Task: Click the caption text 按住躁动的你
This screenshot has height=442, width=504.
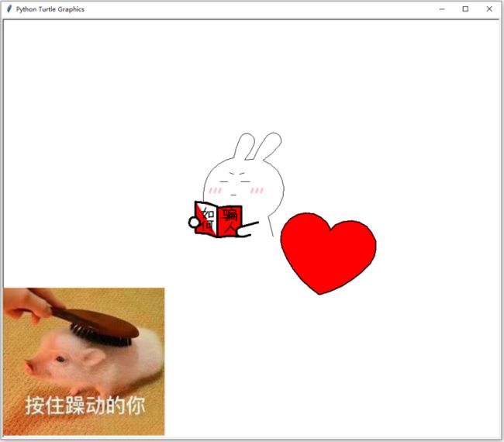Action: 85,406
